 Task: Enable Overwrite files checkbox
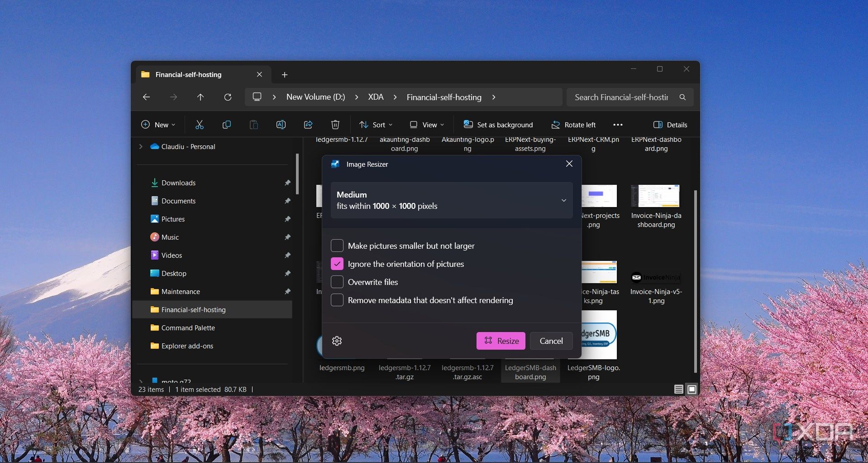(337, 282)
